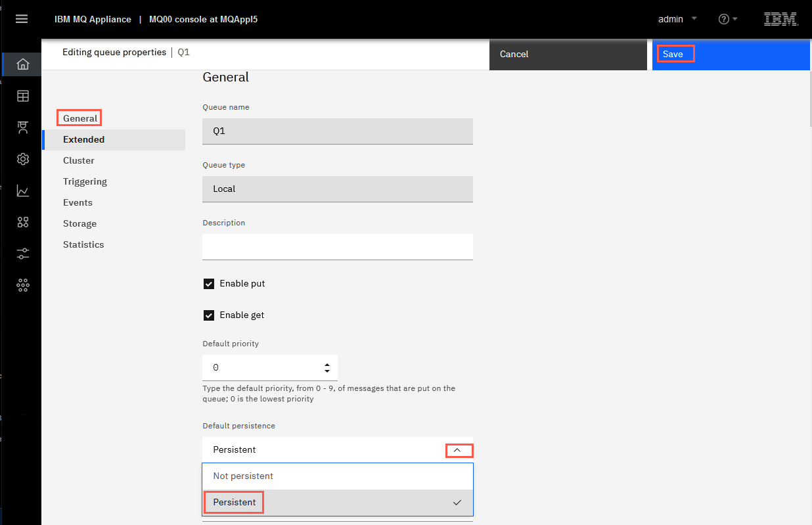Switch to the Cluster section
Screen dimensions: 812x525
click(79, 160)
